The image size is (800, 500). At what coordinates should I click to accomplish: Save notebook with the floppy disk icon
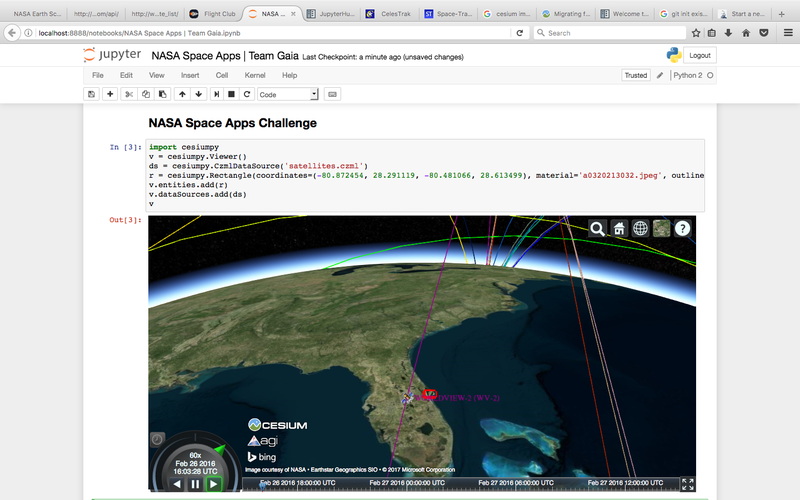pos(92,94)
